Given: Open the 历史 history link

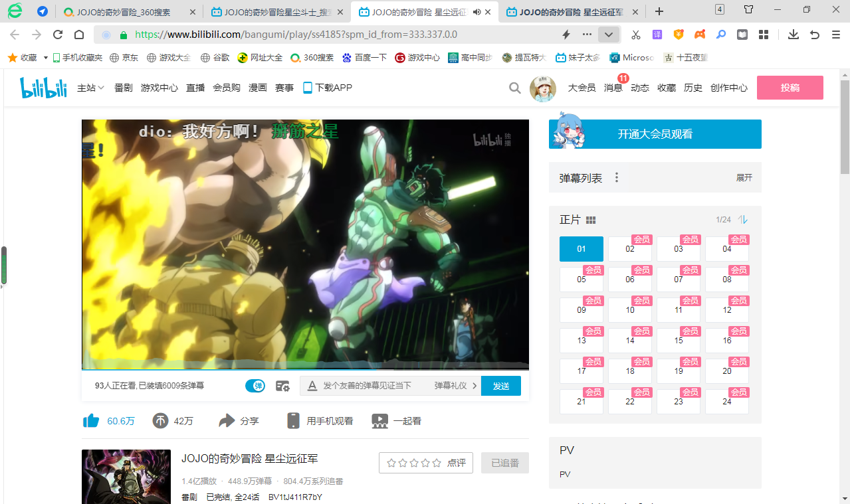Looking at the screenshot, I should click(x=693, y=88).
